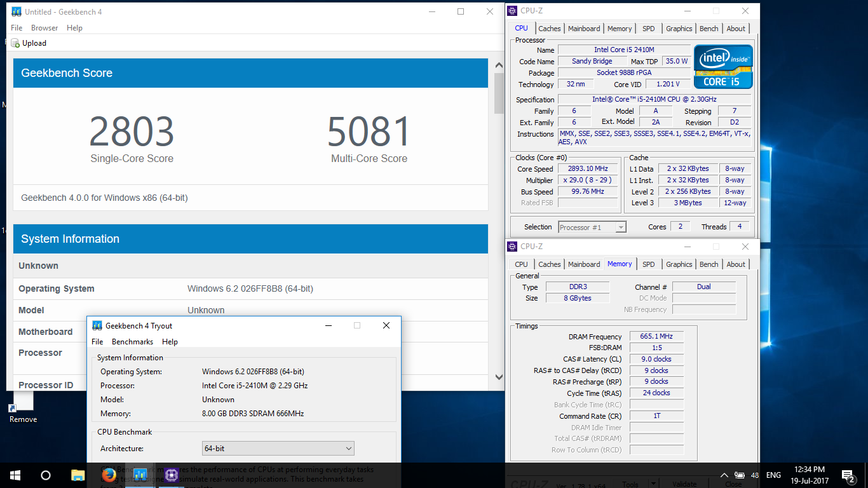This screenshot has width=868, height=488.
Task: Select SPD tab in lower CPU-Z window
Action: [648, 264]
